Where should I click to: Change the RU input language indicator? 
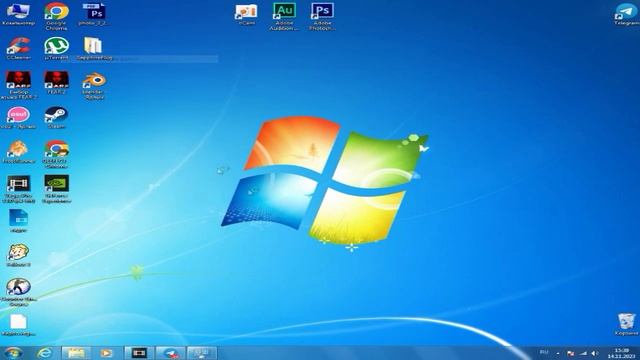(544, 352)
